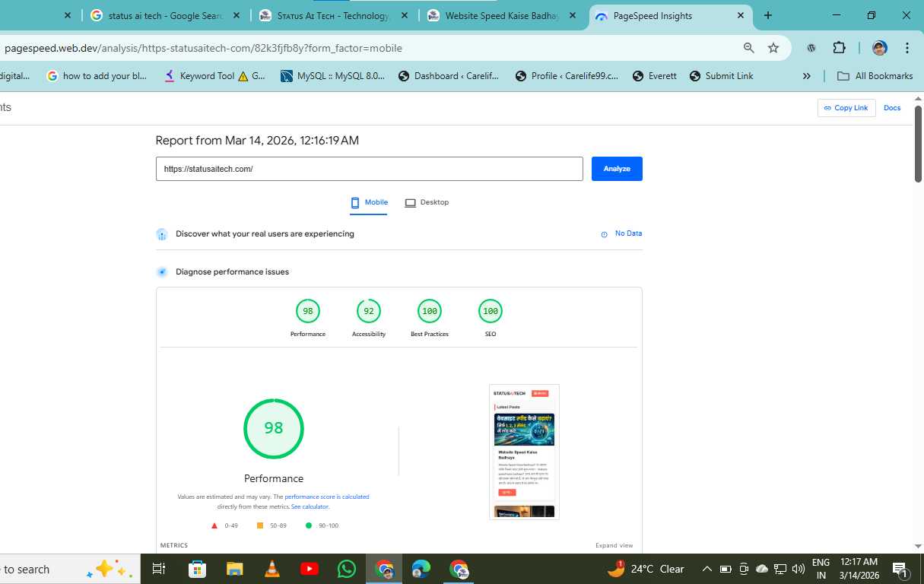
Task: Click the WordPress extension icon
Action: click(811, 48)
